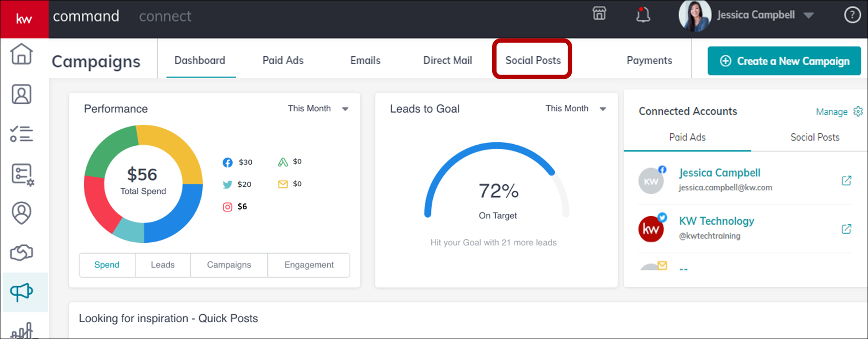
Task: Select Paid Ads tab in Connected Accounts
Action: coord(687,137)
